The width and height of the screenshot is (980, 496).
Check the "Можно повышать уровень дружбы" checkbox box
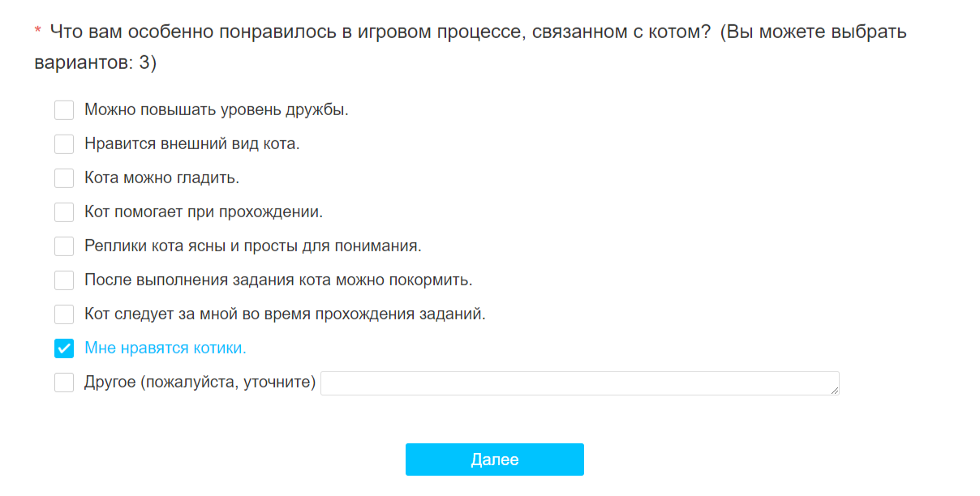click(64, 110)
